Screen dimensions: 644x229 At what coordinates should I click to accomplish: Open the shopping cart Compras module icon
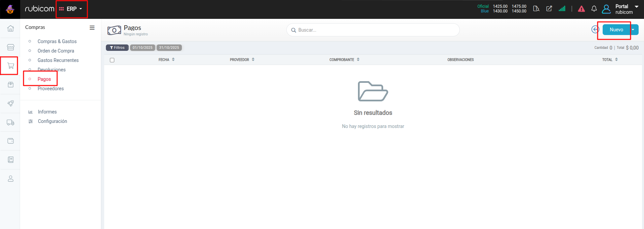(x=10, y=66)
